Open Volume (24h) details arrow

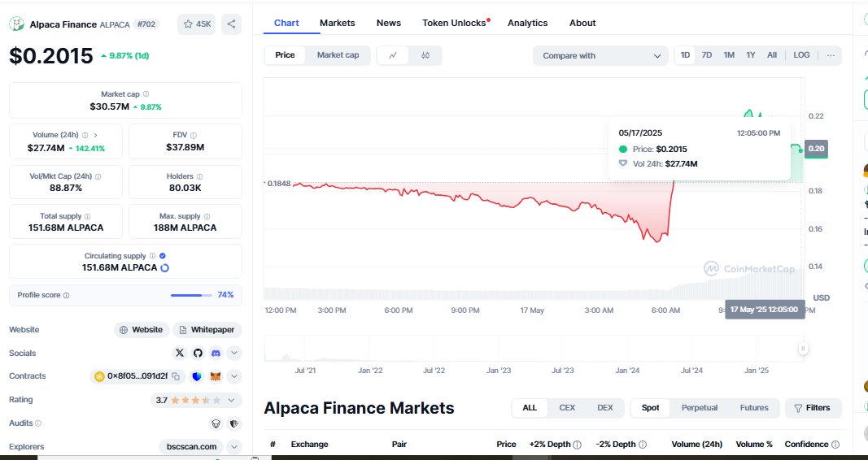95,135
